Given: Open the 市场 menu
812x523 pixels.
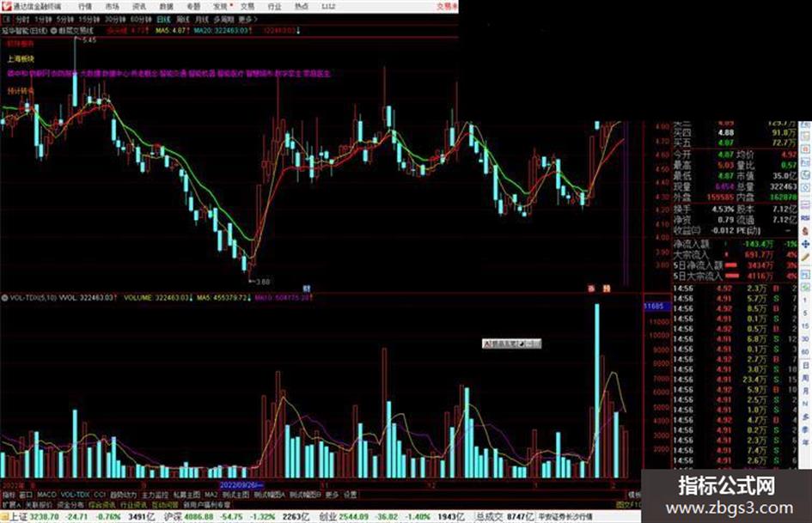Looking at the screenshot, I should tap(112, 7).
